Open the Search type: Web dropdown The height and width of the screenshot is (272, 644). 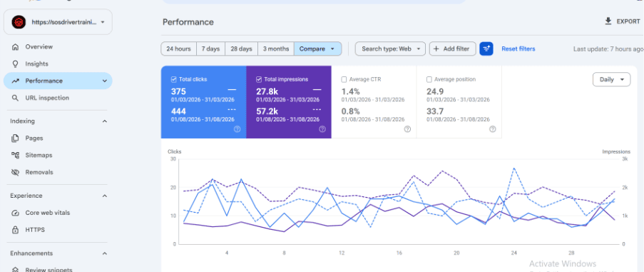[x=390, y=49]
